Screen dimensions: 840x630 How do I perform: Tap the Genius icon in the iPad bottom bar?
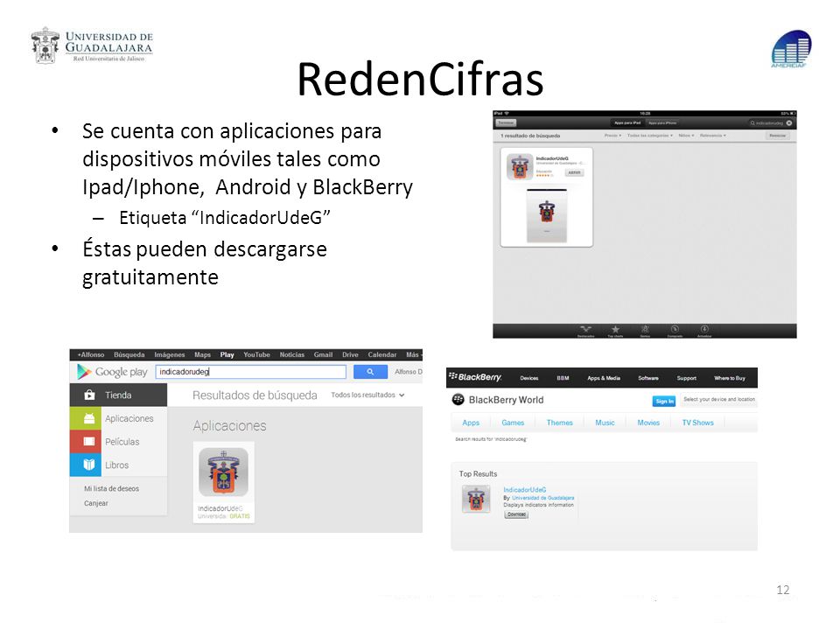(x=645, y=330)
